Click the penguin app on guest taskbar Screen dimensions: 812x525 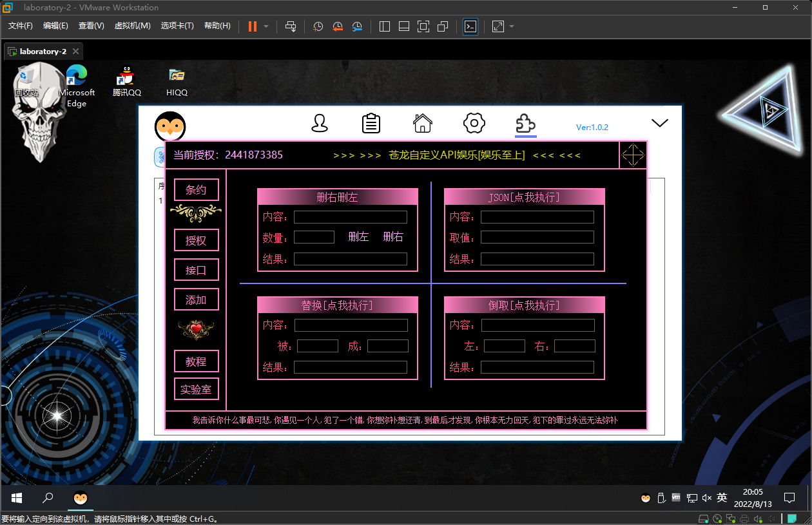point(81,498)
